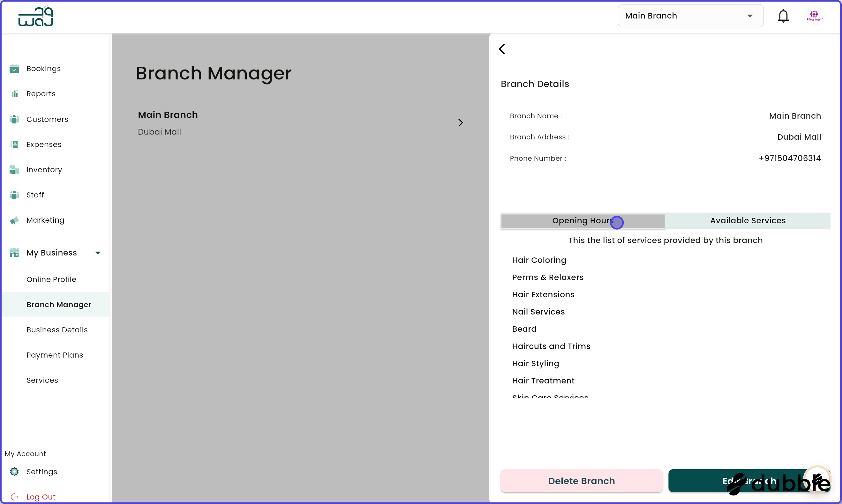Open the Marketing section

pos(45,220)
